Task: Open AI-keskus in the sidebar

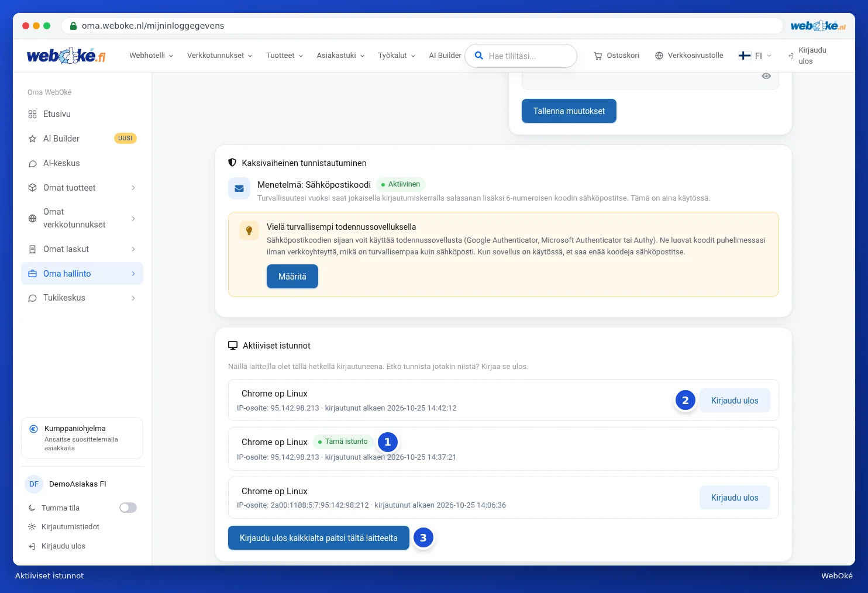Action: pos(82,163)
